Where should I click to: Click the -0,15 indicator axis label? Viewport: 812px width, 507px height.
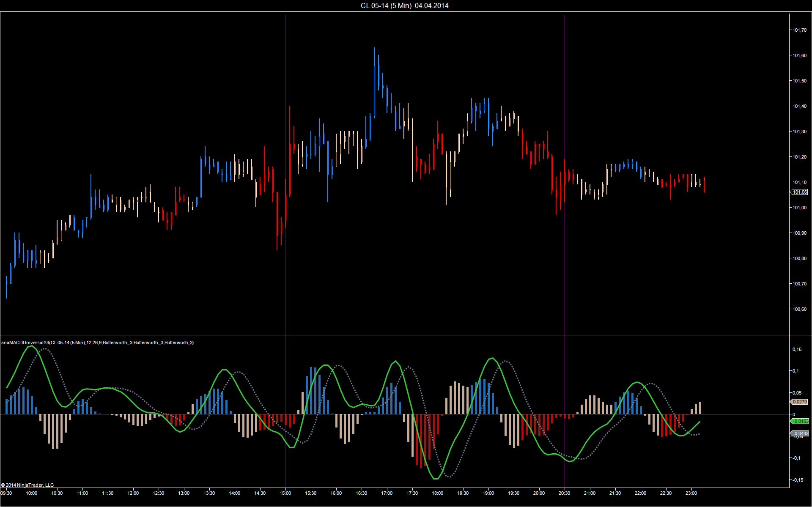click(797, 480)
